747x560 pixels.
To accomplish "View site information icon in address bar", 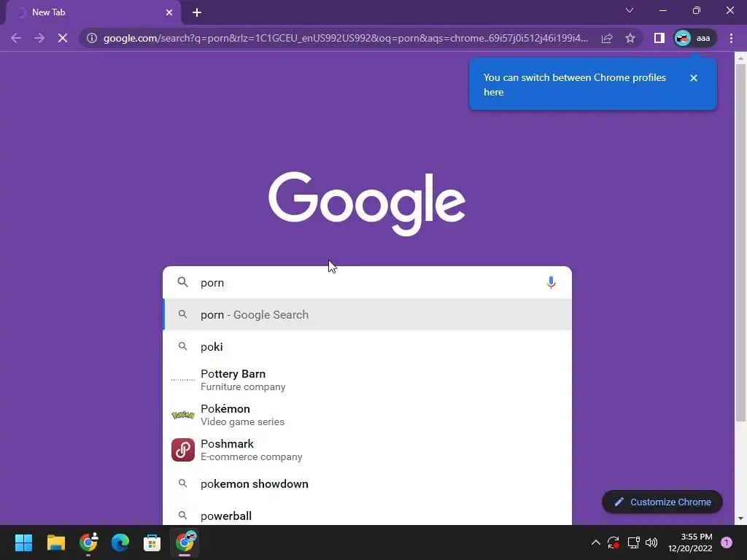I will click(92, 38).
